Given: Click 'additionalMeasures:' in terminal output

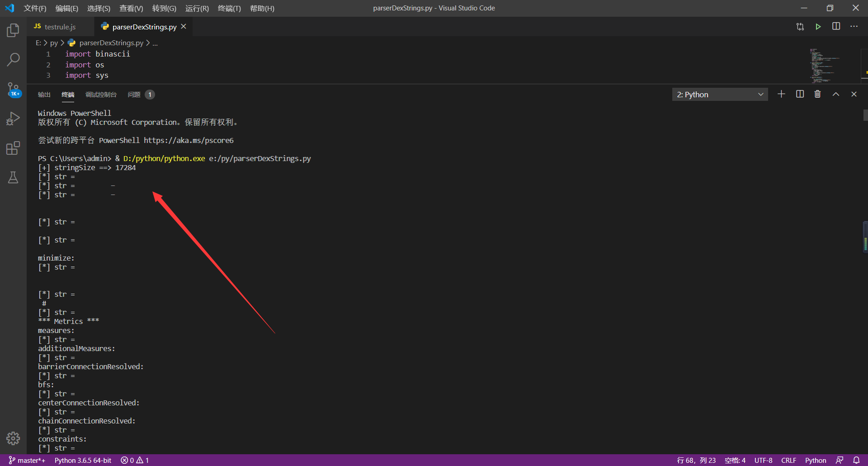Looking at the screenshot, I should 76,348.
